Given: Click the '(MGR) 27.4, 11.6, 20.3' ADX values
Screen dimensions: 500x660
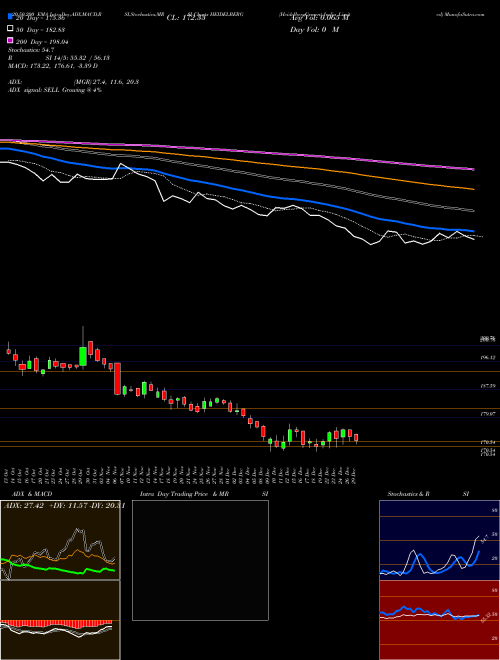Looking at the screenshot, I should coord(106,82).
